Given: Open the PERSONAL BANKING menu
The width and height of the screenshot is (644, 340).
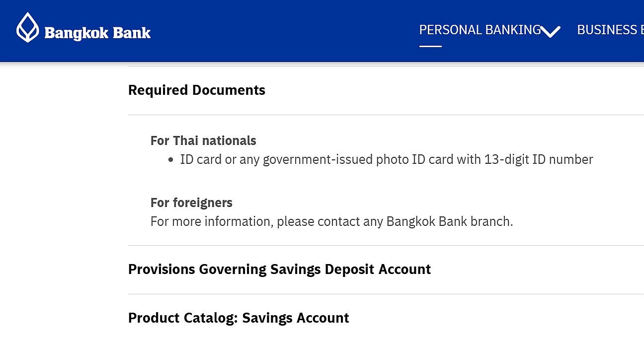Looking at the screenshot, I should (480, 30).
